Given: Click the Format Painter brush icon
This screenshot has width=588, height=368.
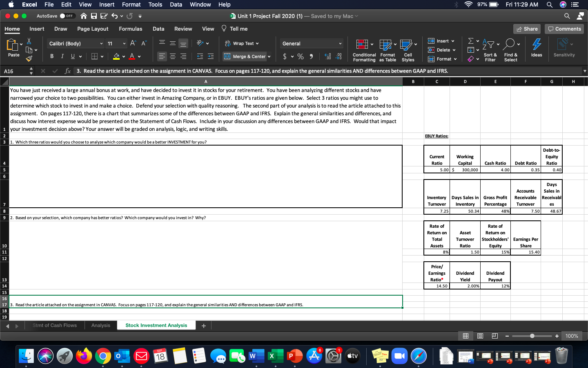Looking at the screenshot, I should coord(29,58).
